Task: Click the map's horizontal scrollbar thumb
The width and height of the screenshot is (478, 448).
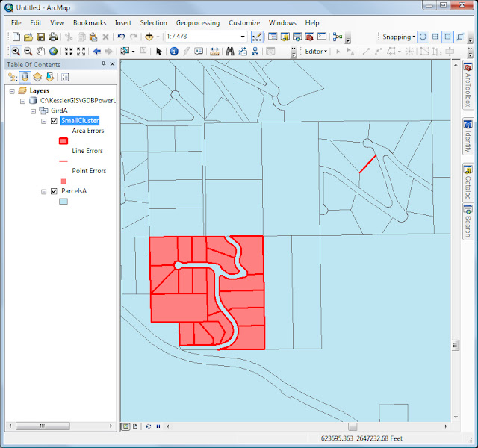Action: (352, 426)
